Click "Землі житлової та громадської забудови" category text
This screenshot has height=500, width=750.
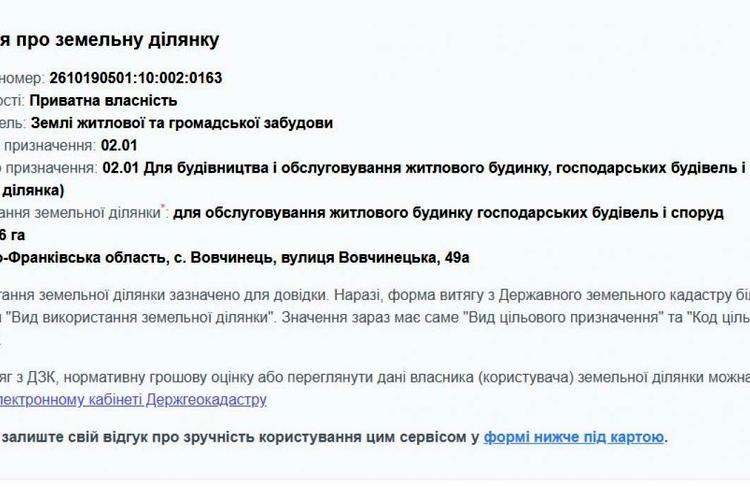pyautogui.click(x=182, y=123)
